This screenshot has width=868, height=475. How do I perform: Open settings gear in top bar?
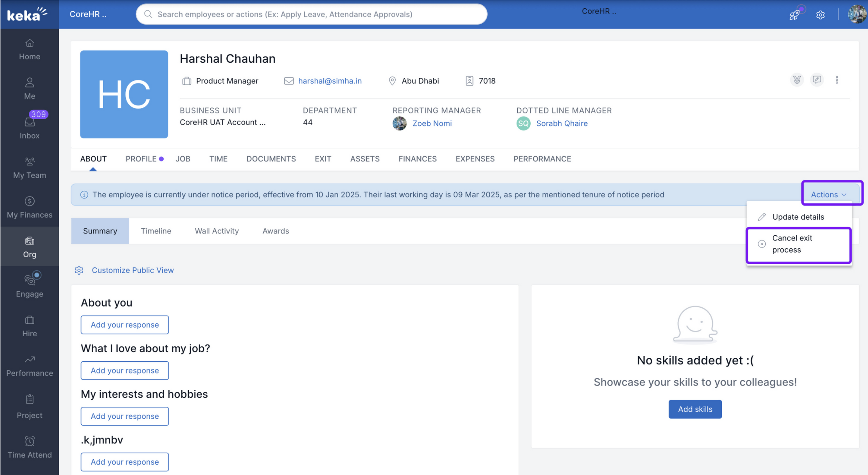click(820, 15)
